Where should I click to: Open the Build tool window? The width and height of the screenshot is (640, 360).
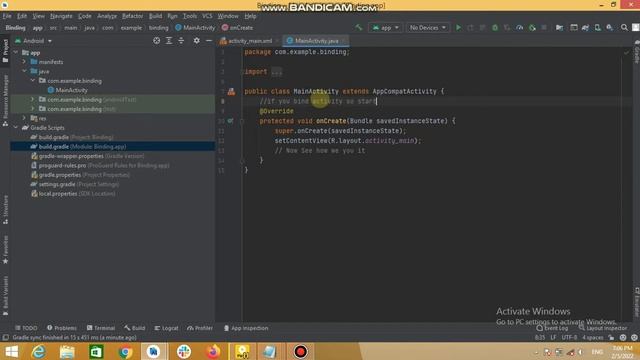pos(135,328)
